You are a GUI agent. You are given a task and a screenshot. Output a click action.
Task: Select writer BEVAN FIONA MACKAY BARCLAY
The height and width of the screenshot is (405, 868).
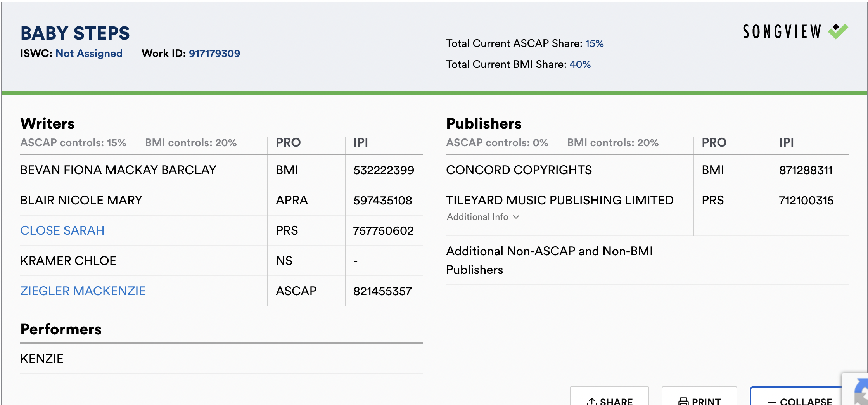(x=118, y=170)
